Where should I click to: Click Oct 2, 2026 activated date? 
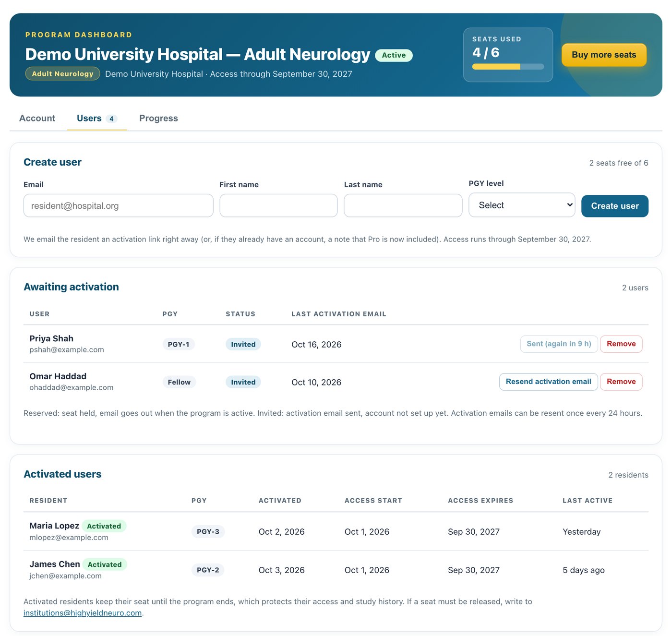(282, 531)
